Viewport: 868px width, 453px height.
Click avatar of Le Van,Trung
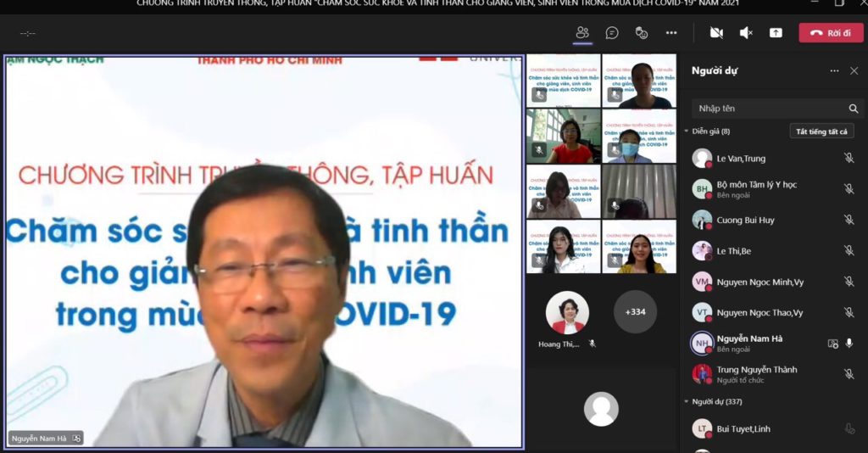pyautogui.click(x=702, y=159)
